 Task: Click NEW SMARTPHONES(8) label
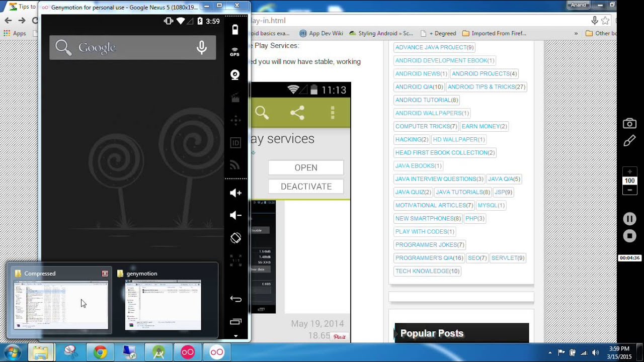tap(428, 218)
